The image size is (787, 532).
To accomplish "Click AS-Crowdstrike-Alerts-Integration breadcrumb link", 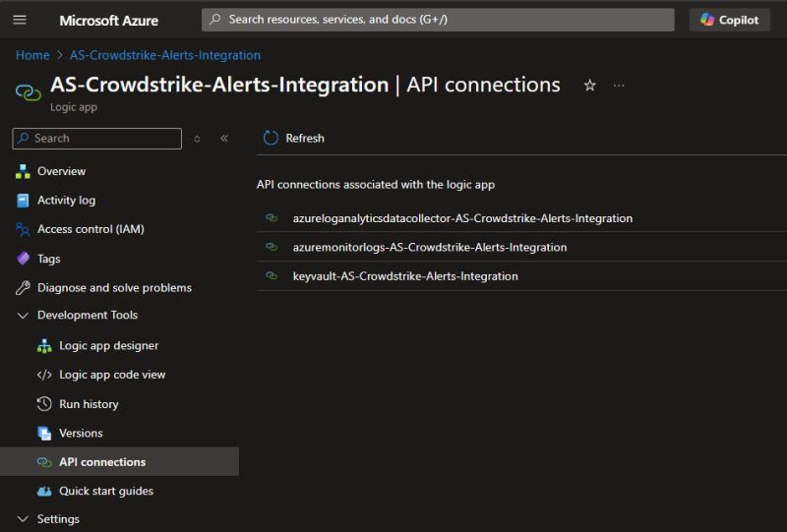I will [x=165, y=55].
